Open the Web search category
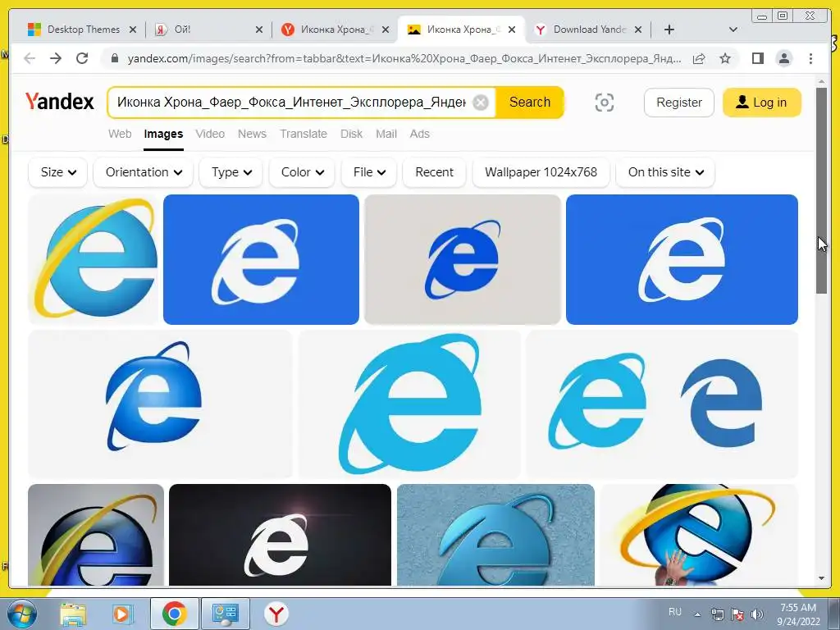The height and width of the screenshot is (630, 840). (x=120, y=134)
